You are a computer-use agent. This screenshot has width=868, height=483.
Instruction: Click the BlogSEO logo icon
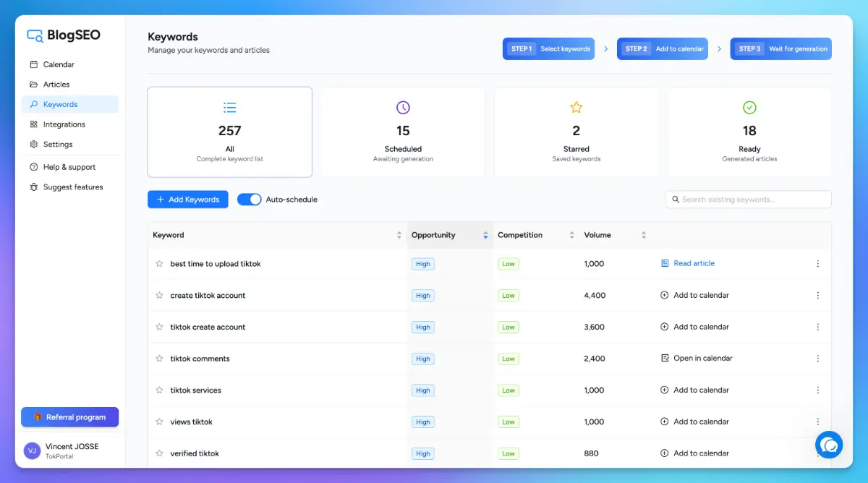click(x=35, y=35)
